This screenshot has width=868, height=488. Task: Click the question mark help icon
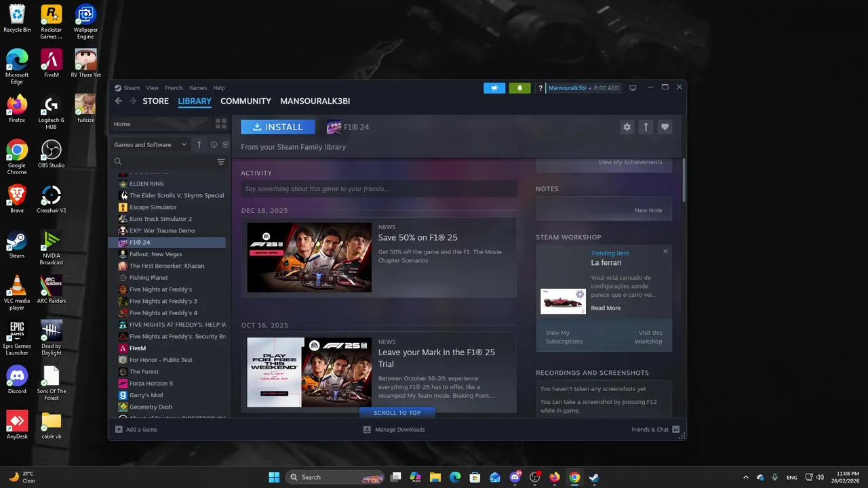click(x=540, y=88)
